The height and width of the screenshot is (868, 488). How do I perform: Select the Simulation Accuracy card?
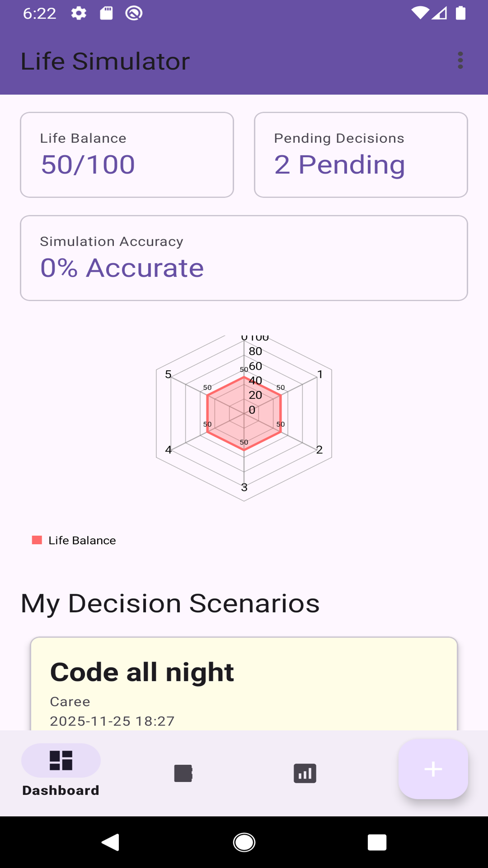pos(244,258)
